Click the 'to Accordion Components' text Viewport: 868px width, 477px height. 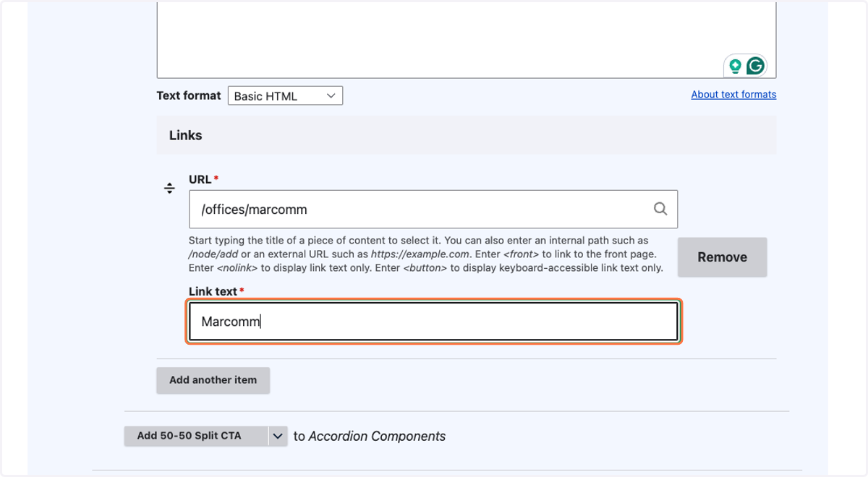click(370, 437)
